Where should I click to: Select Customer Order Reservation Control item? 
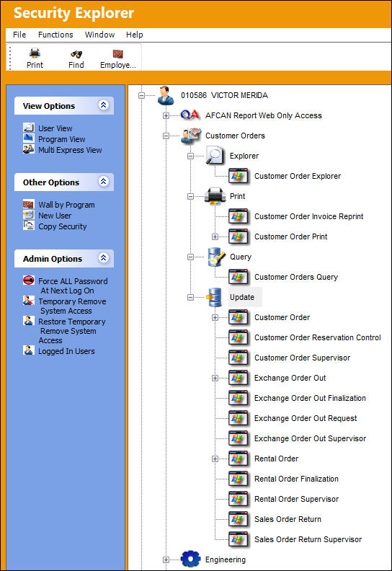317,337
